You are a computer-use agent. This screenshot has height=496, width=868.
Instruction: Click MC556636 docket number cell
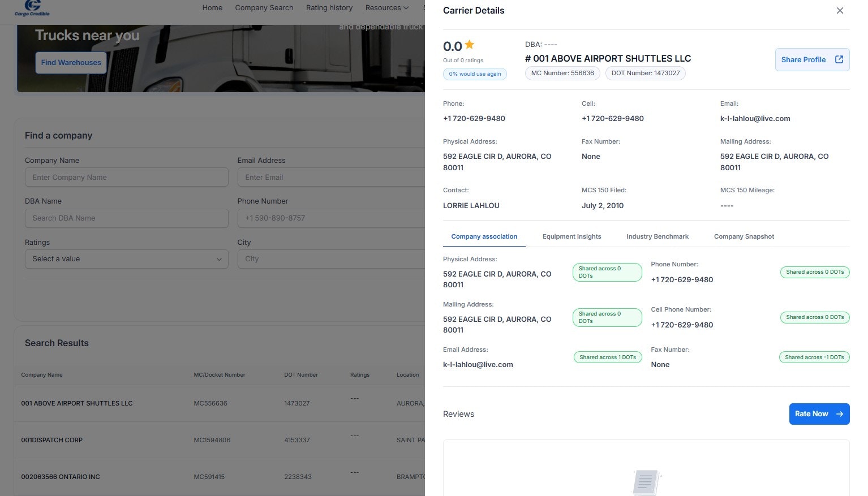click(210, 403)
